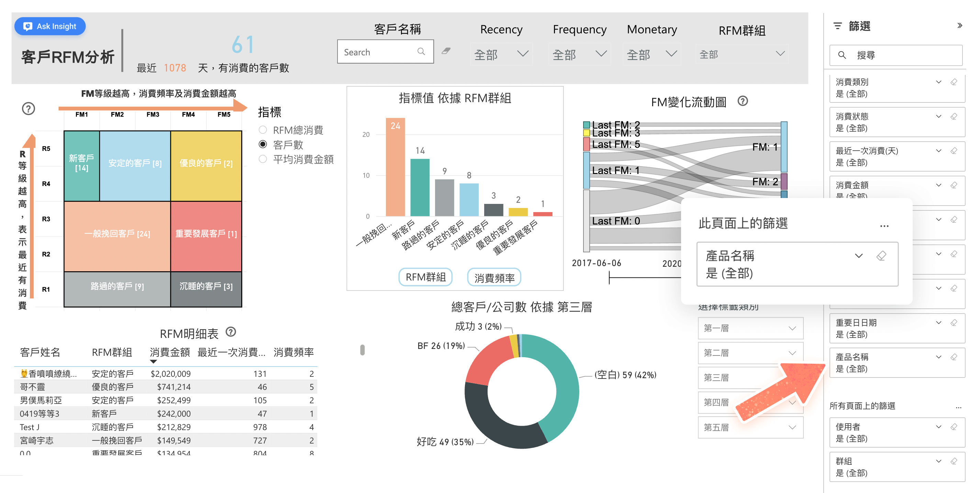This screenshot has height=493, width=980.
Task: Select the 安定的客戶 [8] matrix cell
Action: (x=135, y=166)
